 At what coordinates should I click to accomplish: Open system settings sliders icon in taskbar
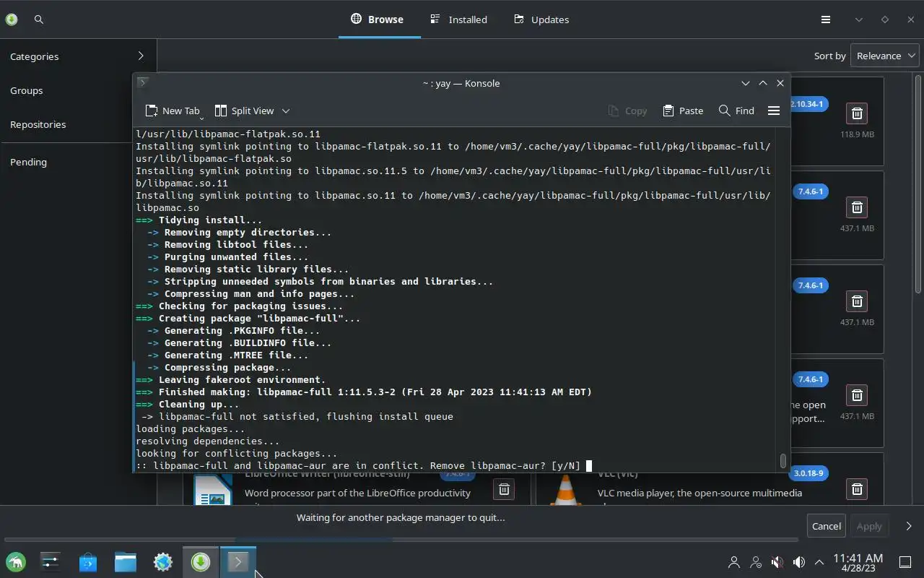[x=51, y=561]
